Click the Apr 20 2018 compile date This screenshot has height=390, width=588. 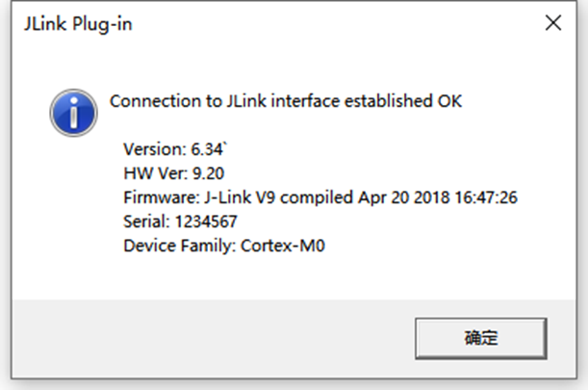(x=404, y=197)
